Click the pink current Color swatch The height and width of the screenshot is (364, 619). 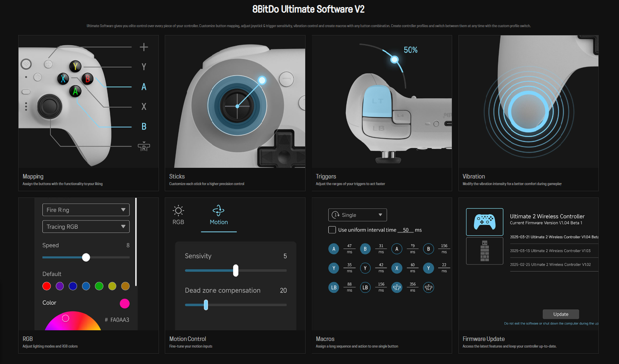tap(125, 304)
